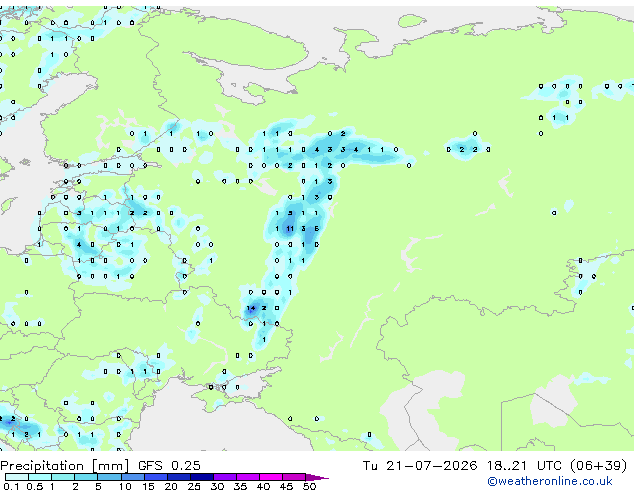Click the 40–45 mm magenta legend box
The image size is (634, 490).
pos(271,477)
